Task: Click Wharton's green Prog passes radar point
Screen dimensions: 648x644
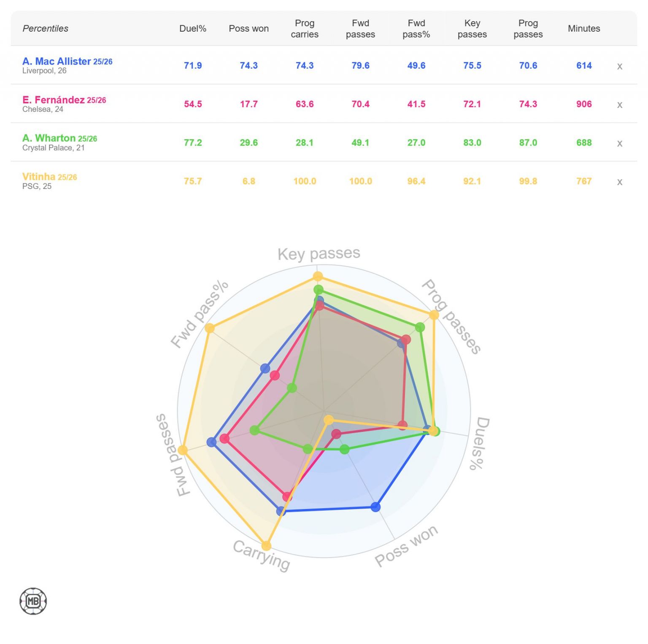Action: 420,327
